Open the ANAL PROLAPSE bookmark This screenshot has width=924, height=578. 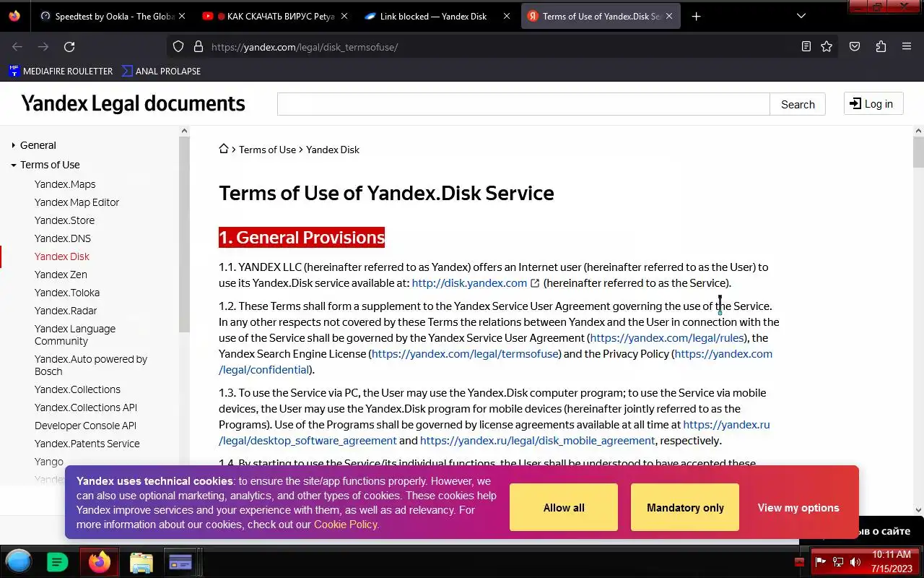tap(161, 71)
